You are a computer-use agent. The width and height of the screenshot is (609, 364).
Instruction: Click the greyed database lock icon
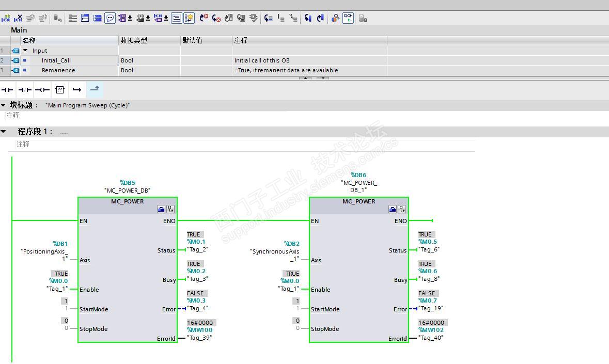pyautogui.click(x=363, y=18)
